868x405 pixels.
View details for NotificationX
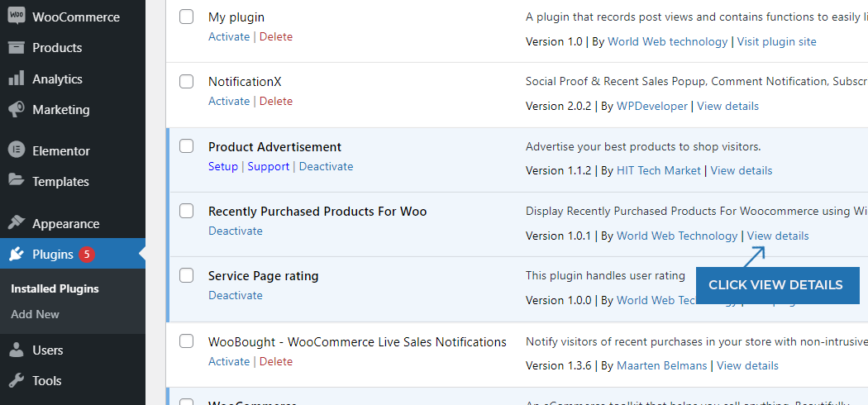tap(728, 106)
